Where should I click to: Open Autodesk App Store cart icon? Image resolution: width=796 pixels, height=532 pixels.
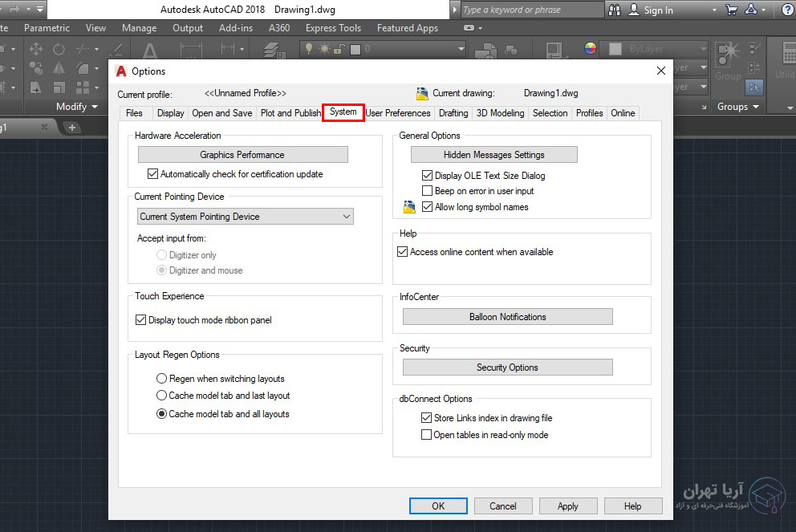[x=731, y=10]
